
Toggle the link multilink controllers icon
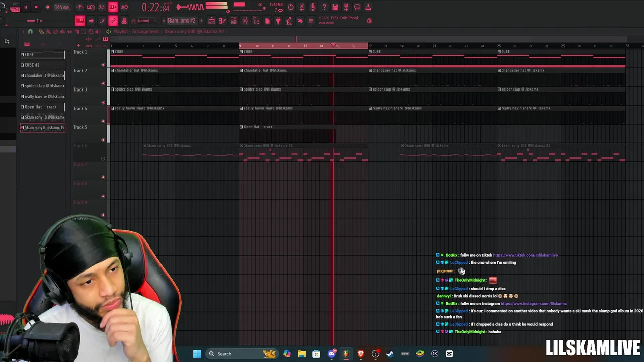click(113, 21)
